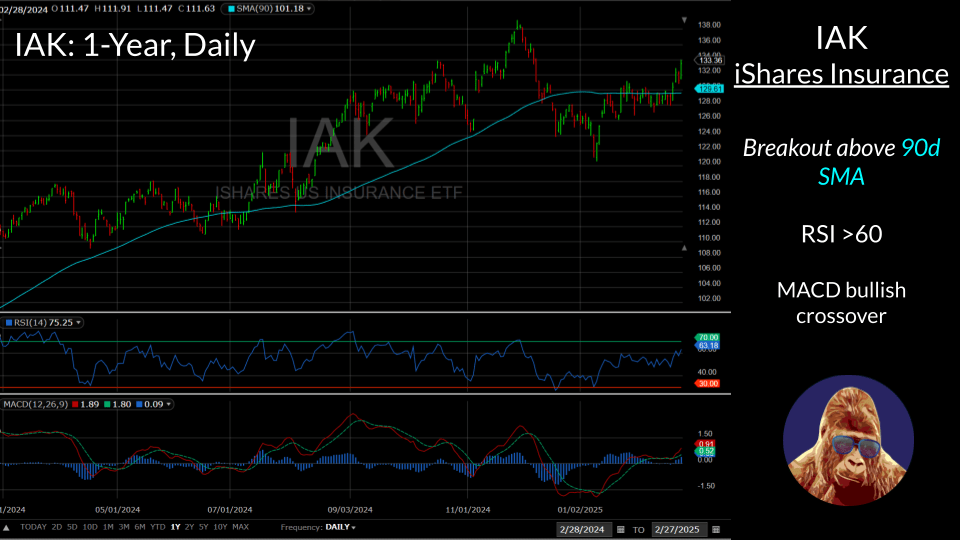Click the blue 63.18 RSI value tag

click(x=707, y=346)
